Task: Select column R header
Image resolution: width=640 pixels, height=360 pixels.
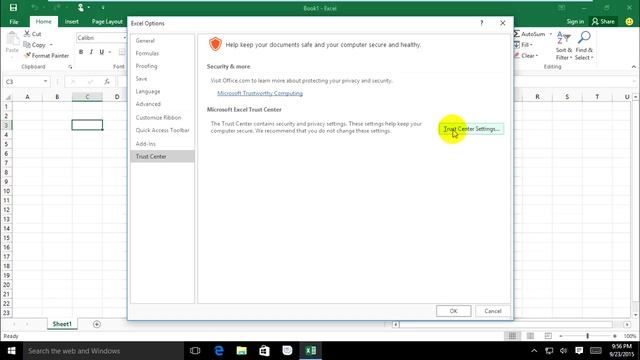Action: pos(537,97)
